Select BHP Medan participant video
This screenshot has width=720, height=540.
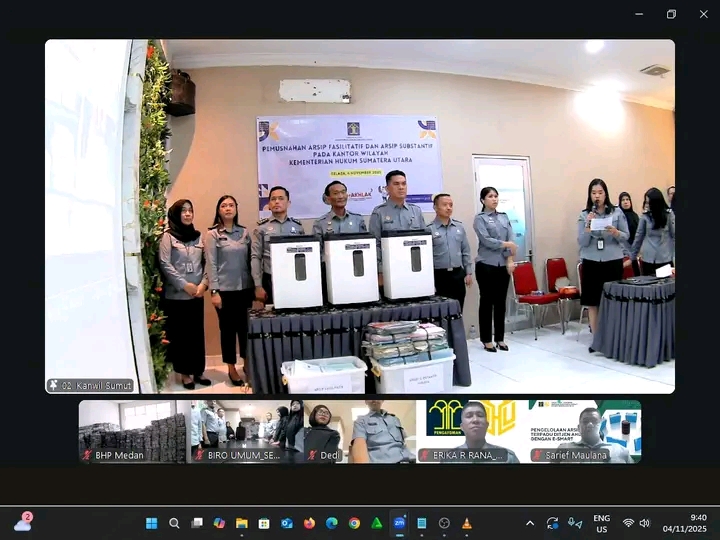point(134,431)
